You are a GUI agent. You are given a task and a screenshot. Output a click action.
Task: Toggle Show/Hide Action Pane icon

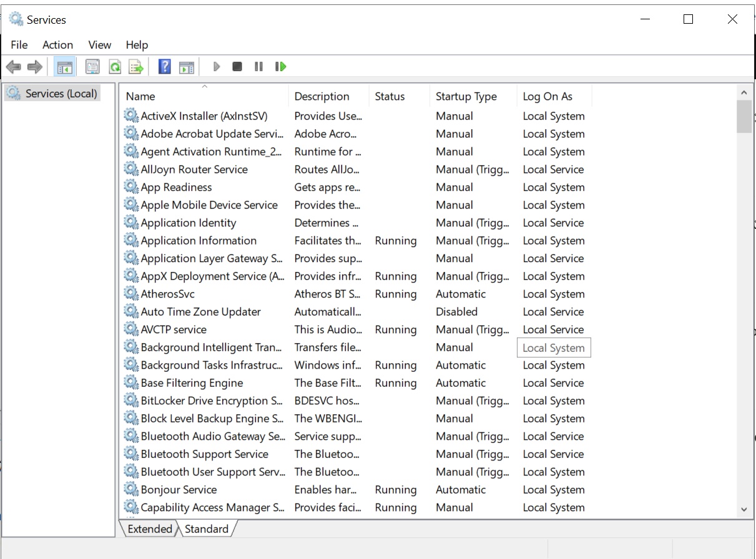(x=187, y=66)
